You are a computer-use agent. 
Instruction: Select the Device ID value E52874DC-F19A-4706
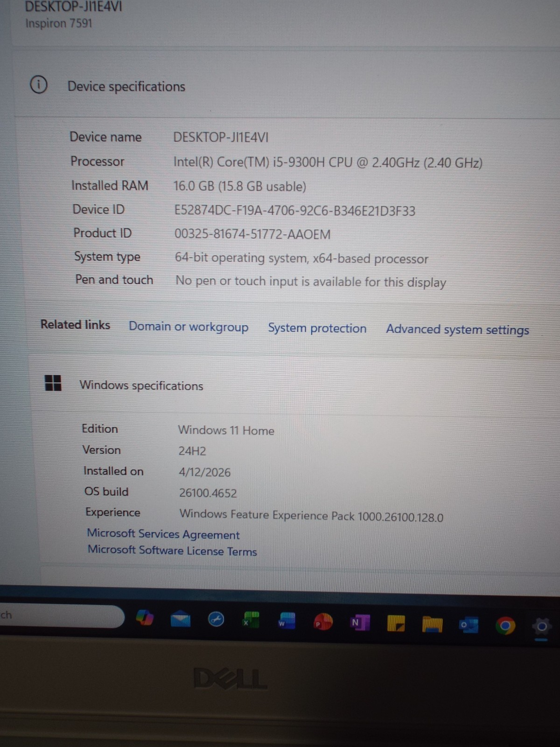click(x=294, y=211)
